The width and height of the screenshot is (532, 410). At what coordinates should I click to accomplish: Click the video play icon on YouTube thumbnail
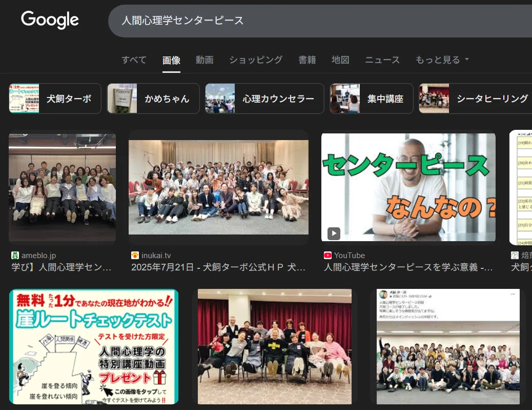coord(334,233)
